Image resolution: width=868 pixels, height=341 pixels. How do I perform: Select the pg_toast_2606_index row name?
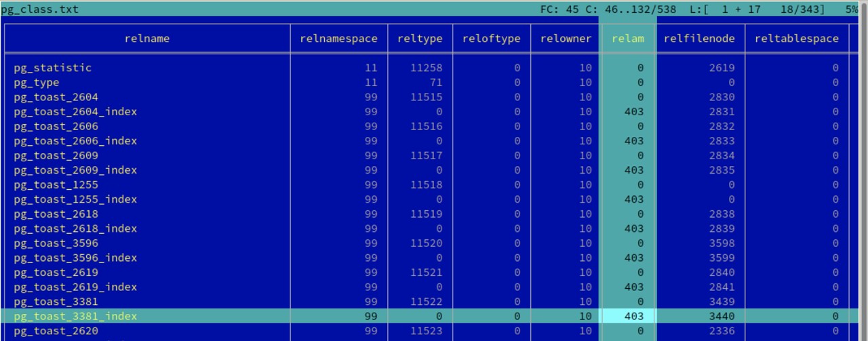pos(75,141)
